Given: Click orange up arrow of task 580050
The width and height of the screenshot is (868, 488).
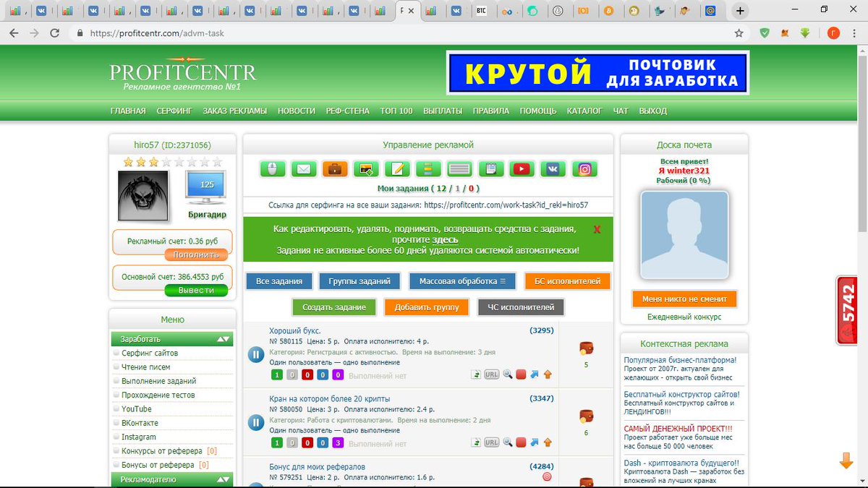Looking at the screenshot, I should pyautogui.click(x=548, y=442).
